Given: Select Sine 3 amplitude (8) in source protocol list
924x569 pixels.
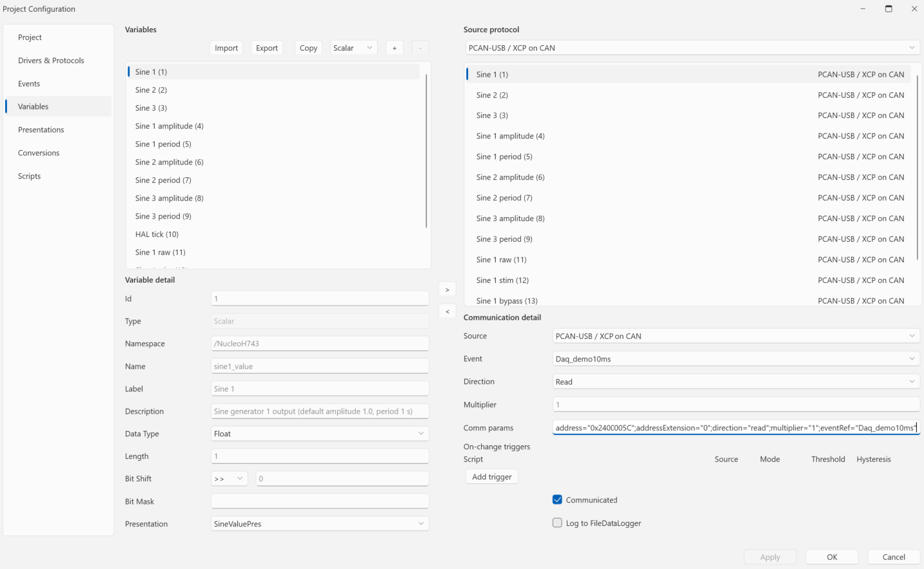Looking at the screenshot, I should click(x=689, y=218).
